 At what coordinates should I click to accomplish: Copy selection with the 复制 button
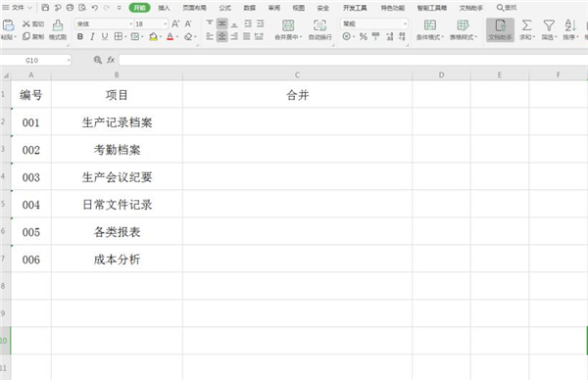(x=33, y=36)
